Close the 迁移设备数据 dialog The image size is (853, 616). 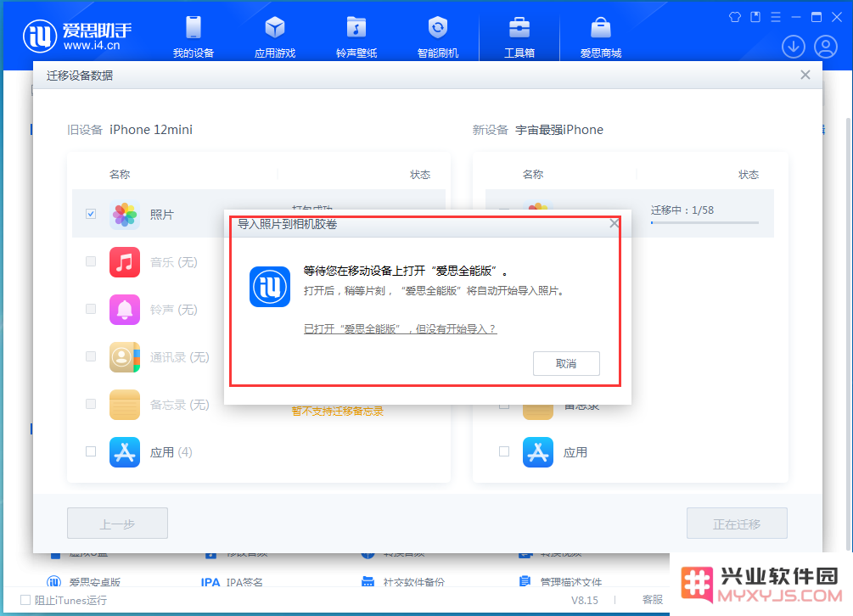[x=805, y=75]
